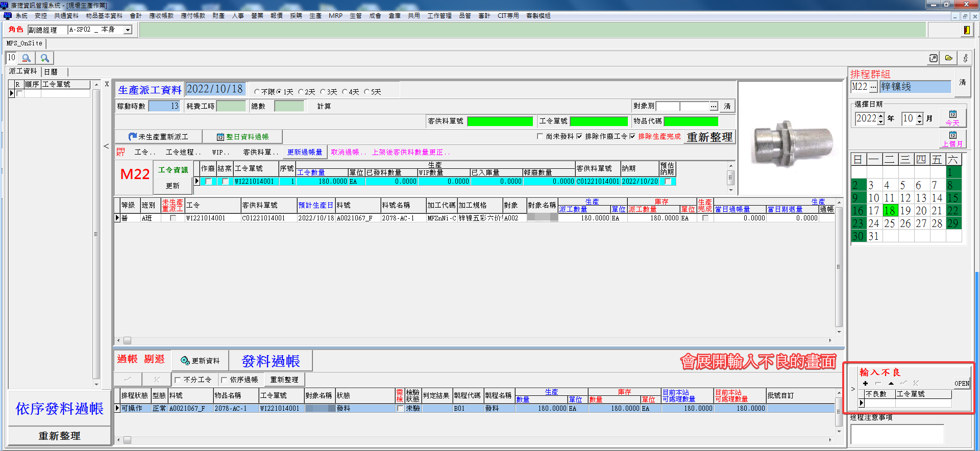Click the green 工令單號 filter field

point(598,121)
